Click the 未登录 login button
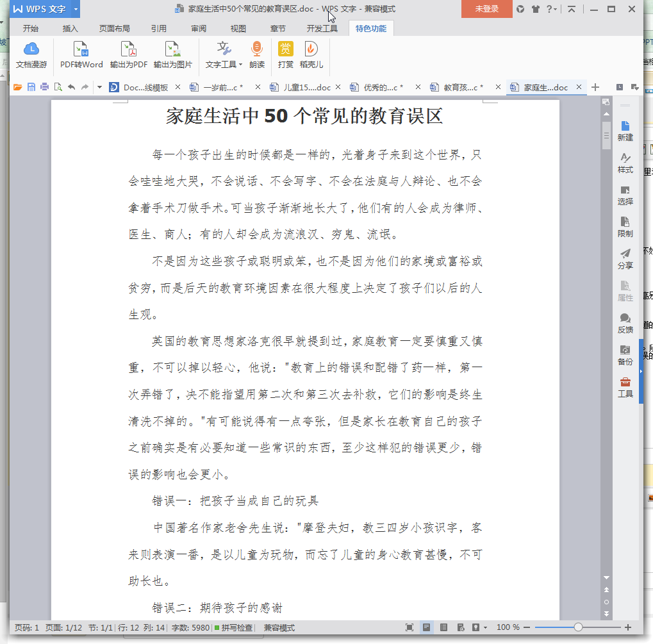The image size is (653, 644). coord(487,9)
